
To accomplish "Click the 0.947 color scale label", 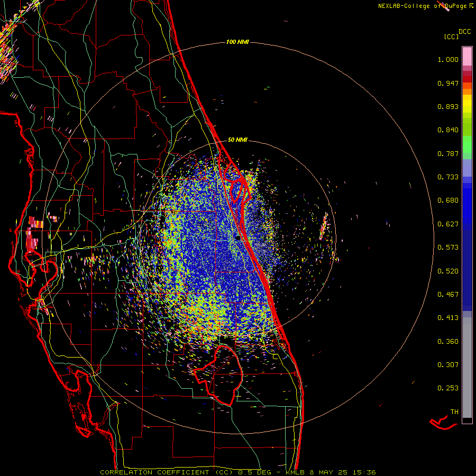I will 448,83.
